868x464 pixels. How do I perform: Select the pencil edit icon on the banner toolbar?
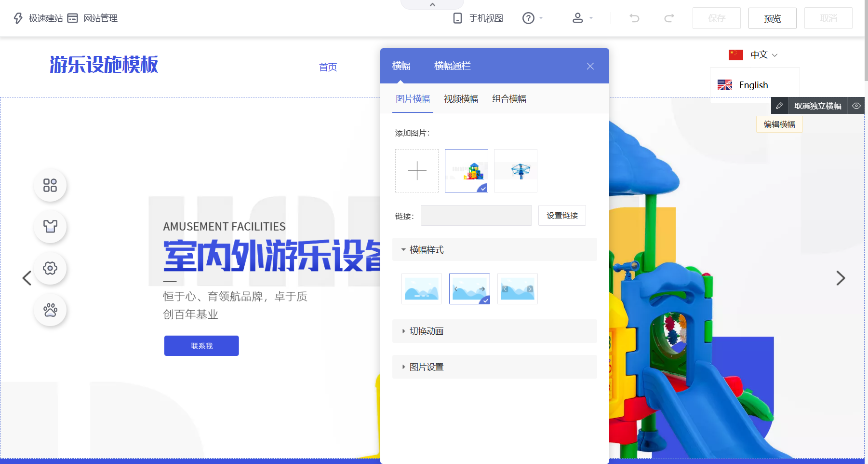pos(779,105)
